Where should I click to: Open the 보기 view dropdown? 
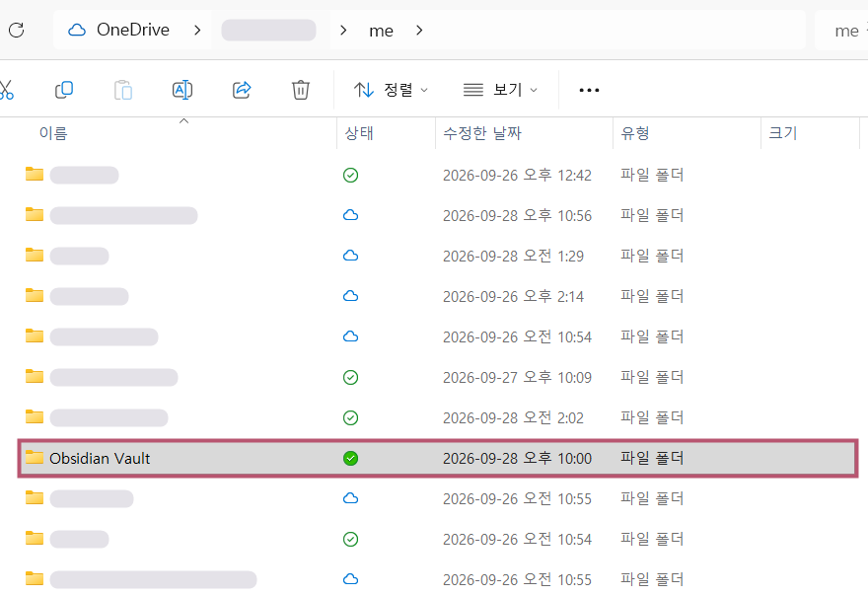pyautogui.click(x=500, y=90)
